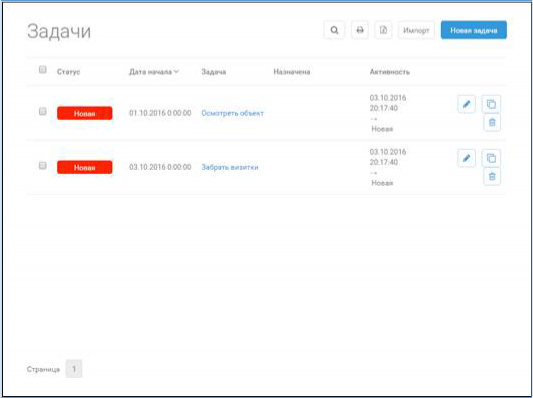Delete the task Забрать визитки via trash icon
Image resolution: width=533 pixels, height=398 pixels.
pyautogui.click(x=492, y=176)
